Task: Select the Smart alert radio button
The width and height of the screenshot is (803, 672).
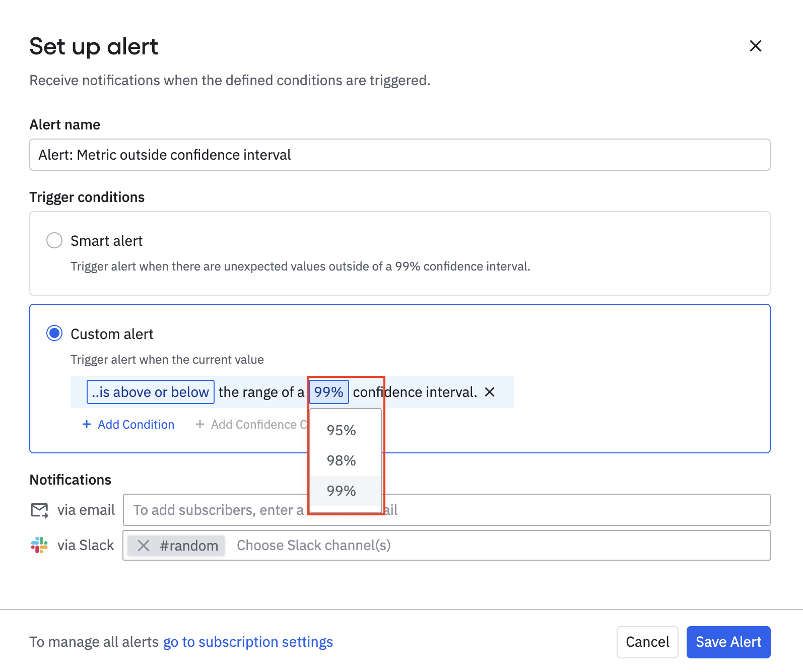Action: (x=54, y=240)
